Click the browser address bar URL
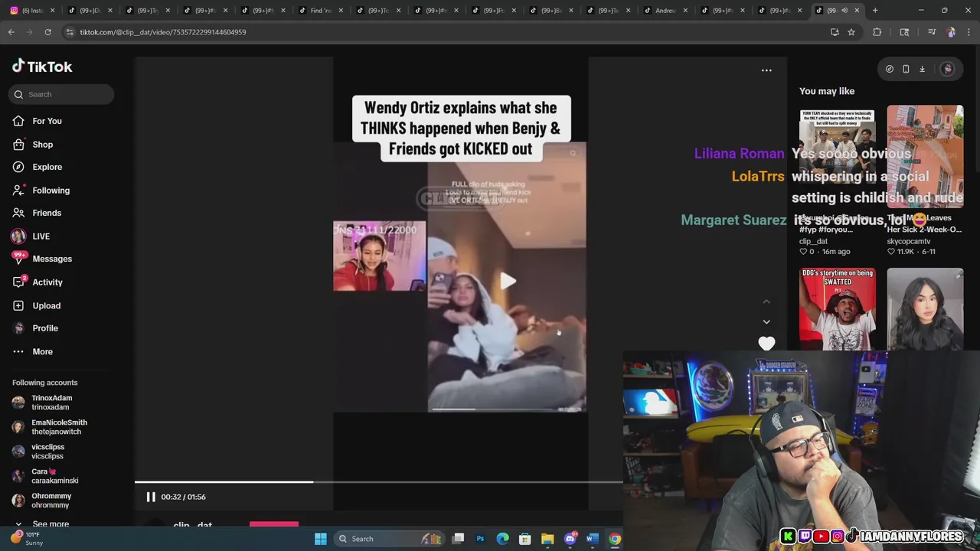Image resolution: width=980 pixels, height=551 pixels. [x=163, y=32]
